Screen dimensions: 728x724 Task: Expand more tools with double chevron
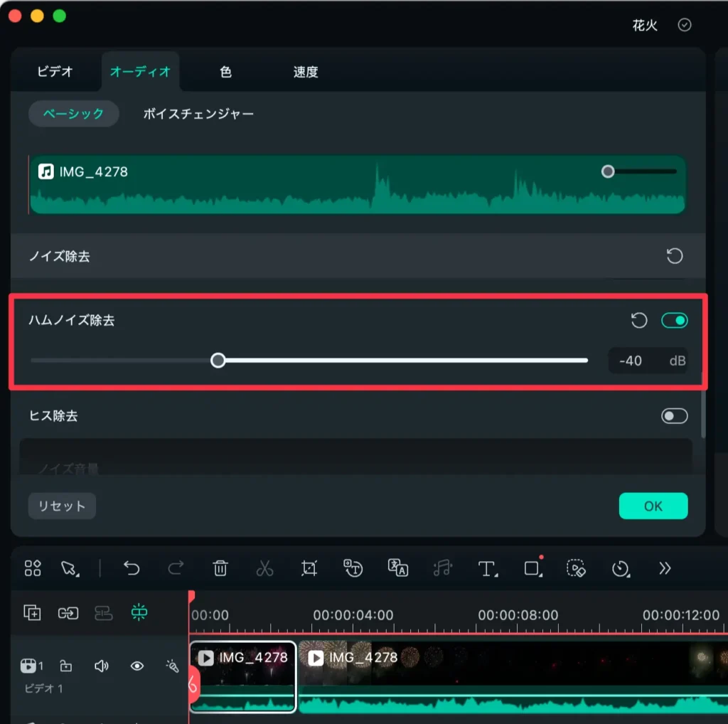pyautogui.click(x=665, y=568)
